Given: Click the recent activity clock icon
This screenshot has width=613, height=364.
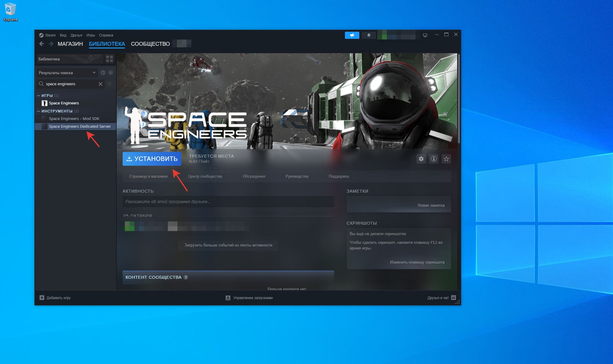Looking at the screenshot, I should point(103,73).
